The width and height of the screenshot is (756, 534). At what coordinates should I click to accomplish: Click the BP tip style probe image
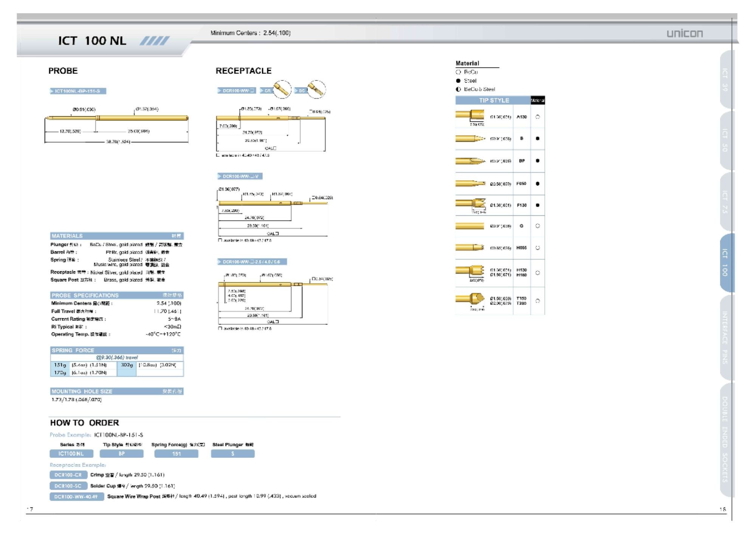(470, 161)
